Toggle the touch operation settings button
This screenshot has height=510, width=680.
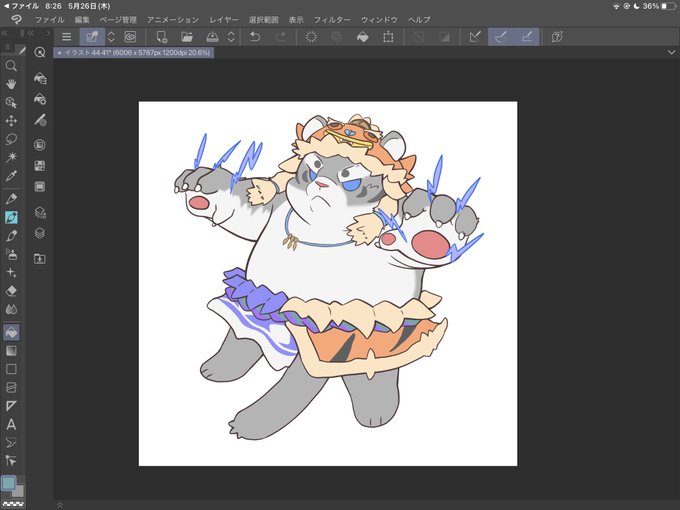[92, 37]
